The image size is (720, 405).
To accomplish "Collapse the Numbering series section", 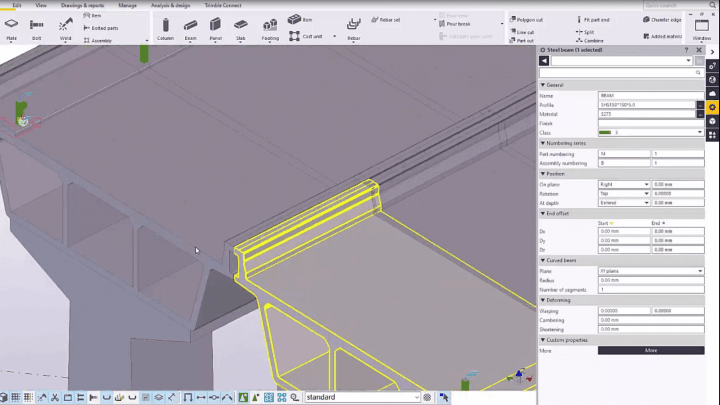I will coord(543,143).
